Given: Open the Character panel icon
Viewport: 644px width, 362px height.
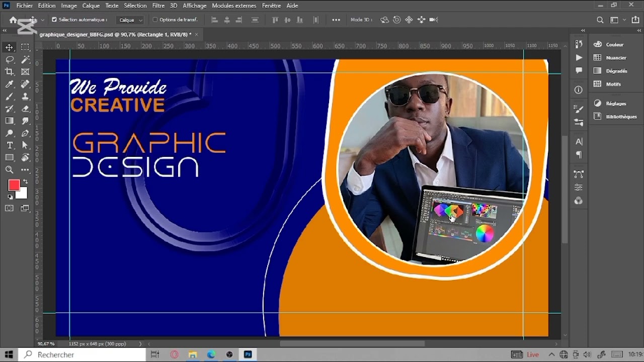Looking at the screenshot, I should tap(579, 142).
